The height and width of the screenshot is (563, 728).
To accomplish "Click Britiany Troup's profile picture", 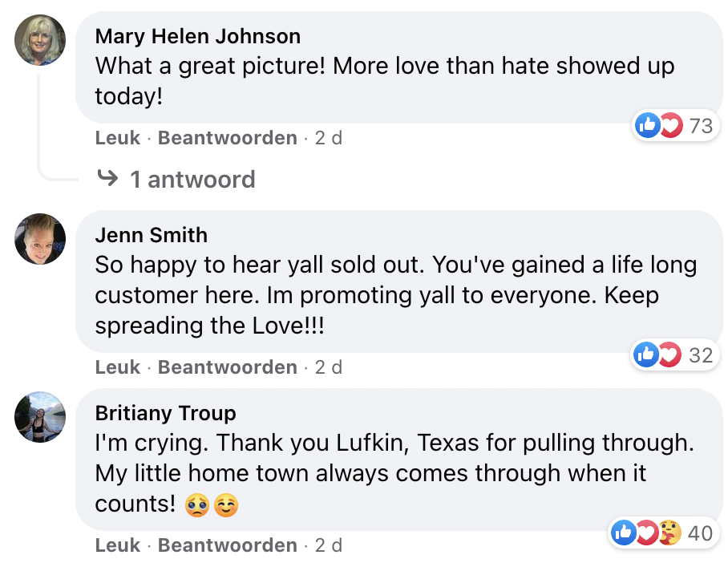I will tap(40, 417).
